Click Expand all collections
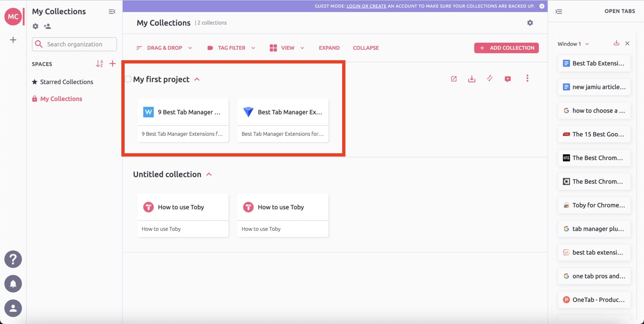The height and width of the screenshot is (324, 644). coord(329,48)
